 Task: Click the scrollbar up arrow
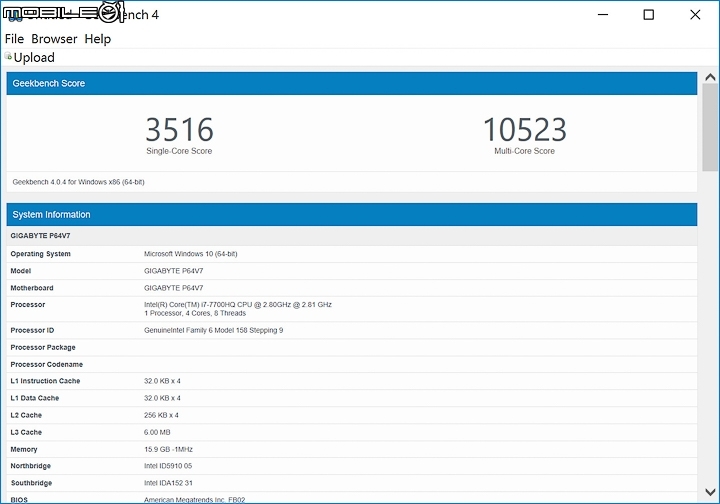click(x=710, y=77)
